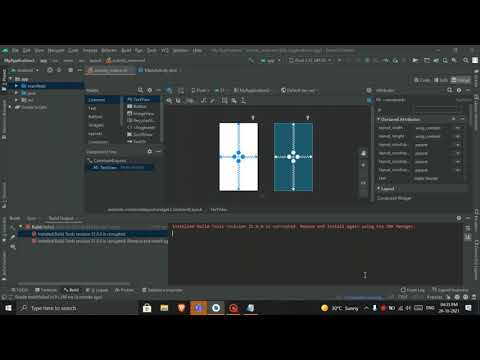Select the Buttons category in Palette

click(95, 117)
